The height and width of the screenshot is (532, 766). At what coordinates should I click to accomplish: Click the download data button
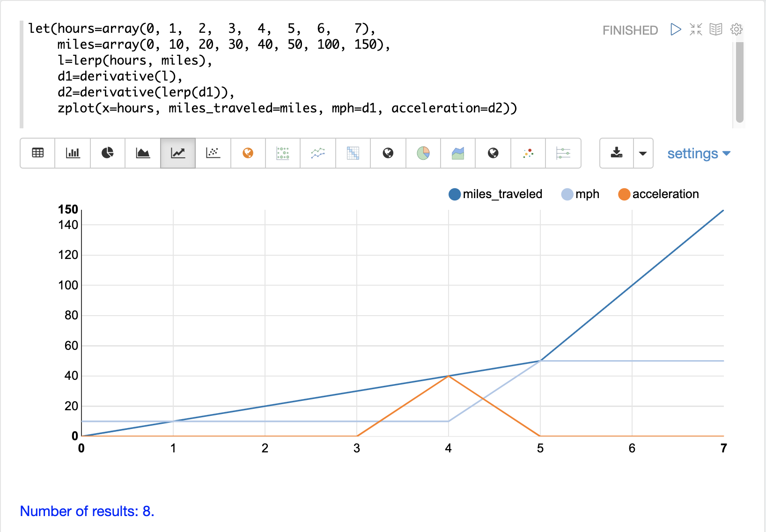(617, 153)
